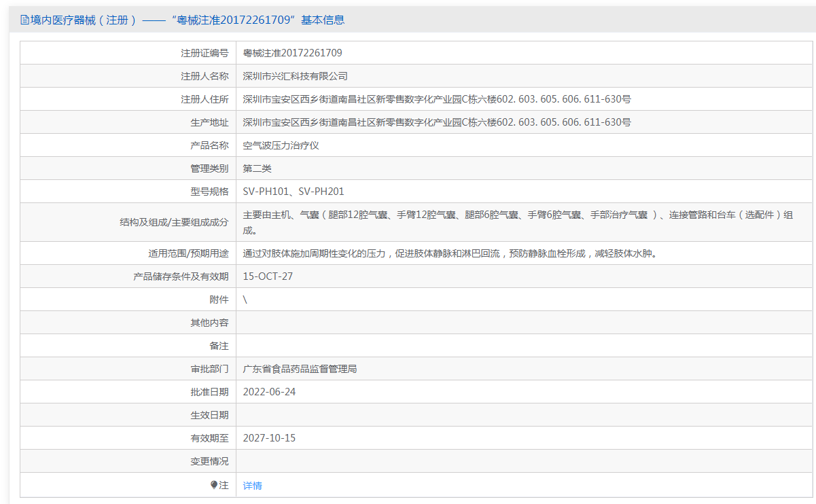Click model spec SV-PH101、SV-PH201
The height and width of the screenshot is (504, 816).
293,192
